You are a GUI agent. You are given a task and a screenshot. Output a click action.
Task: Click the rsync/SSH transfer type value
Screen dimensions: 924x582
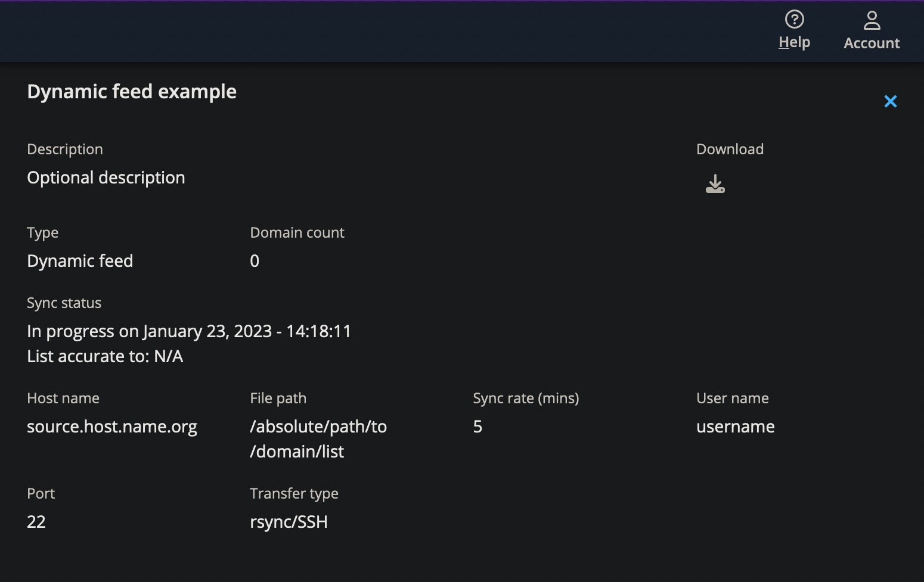(289, 522)
